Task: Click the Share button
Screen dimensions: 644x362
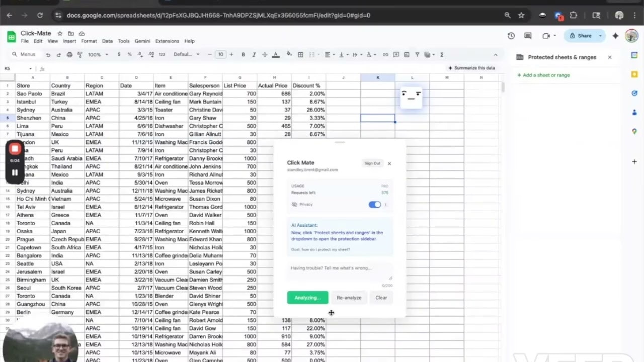Action: pos(581,36)
